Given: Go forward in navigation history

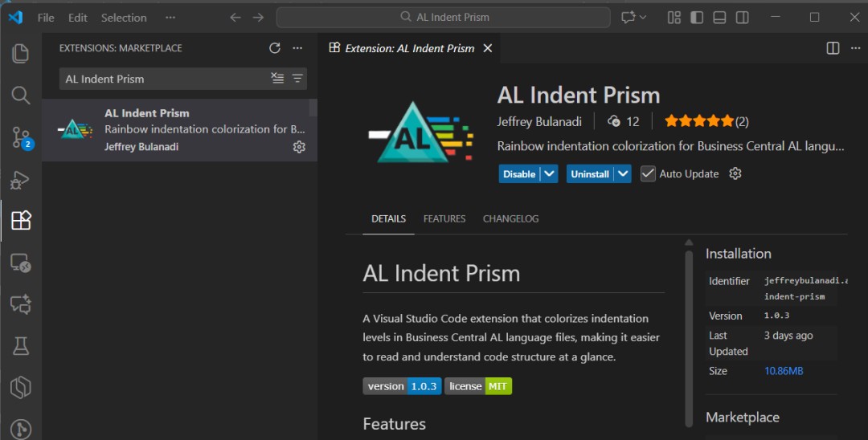Looking at the screenshot, I should [x=259, y=18].
